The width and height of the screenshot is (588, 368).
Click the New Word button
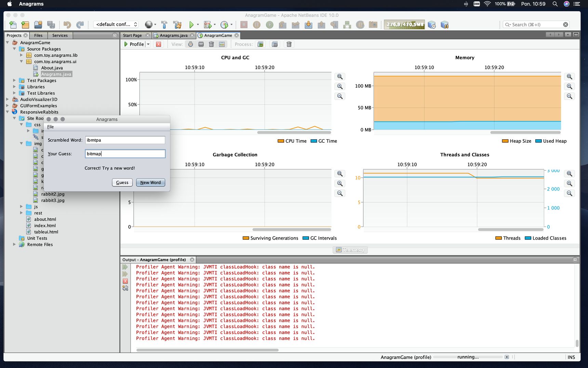coord(150,182)
